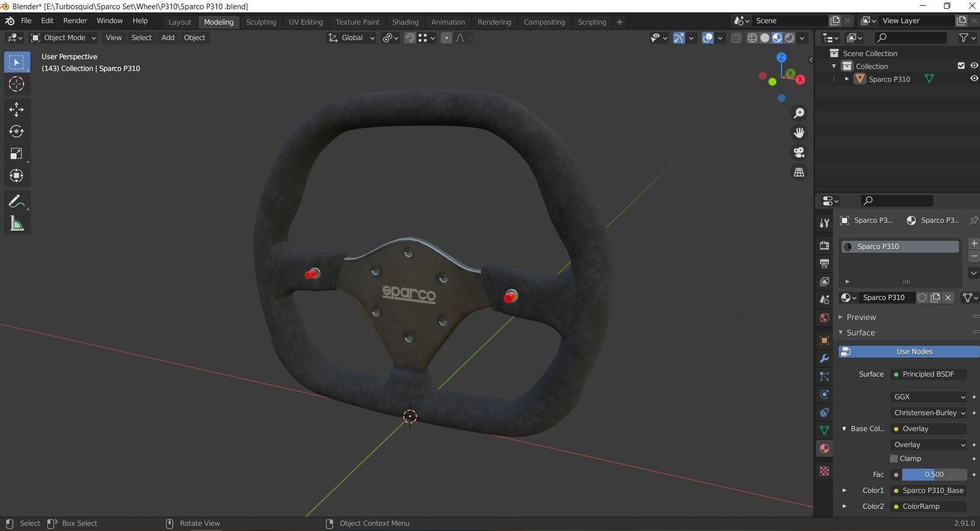
Task: Open the Object Constraint properties tab
Action: [824, 412]
